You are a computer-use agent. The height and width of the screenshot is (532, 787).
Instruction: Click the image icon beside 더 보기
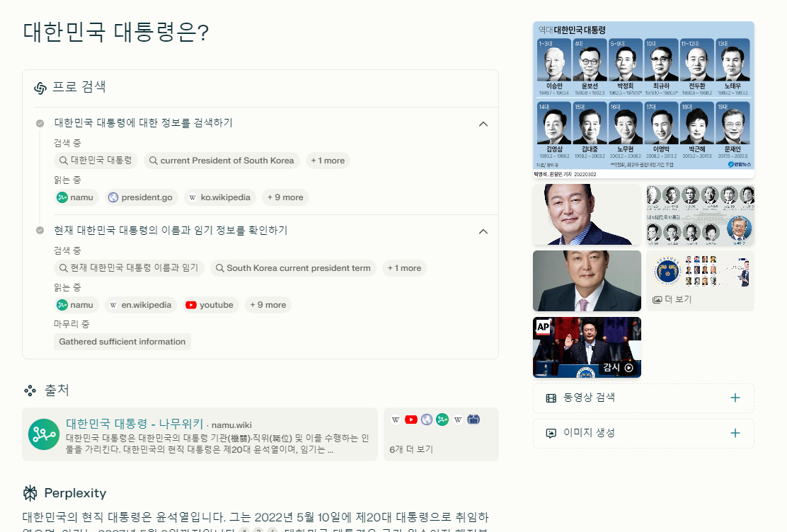pyautogui.click(x=657, y=300)
